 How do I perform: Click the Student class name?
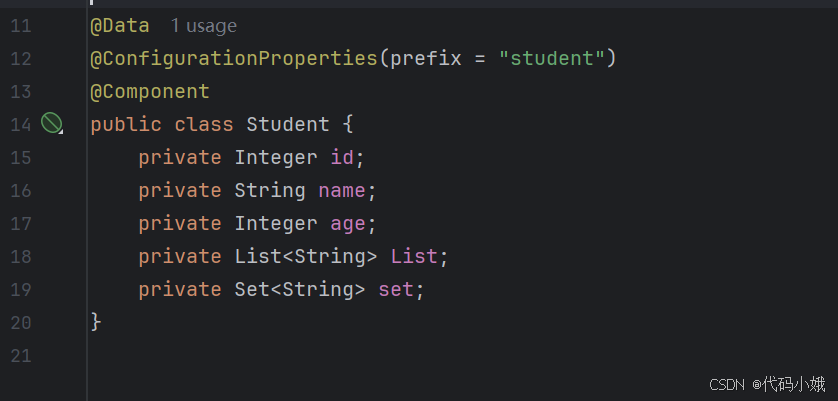[287, 124]
